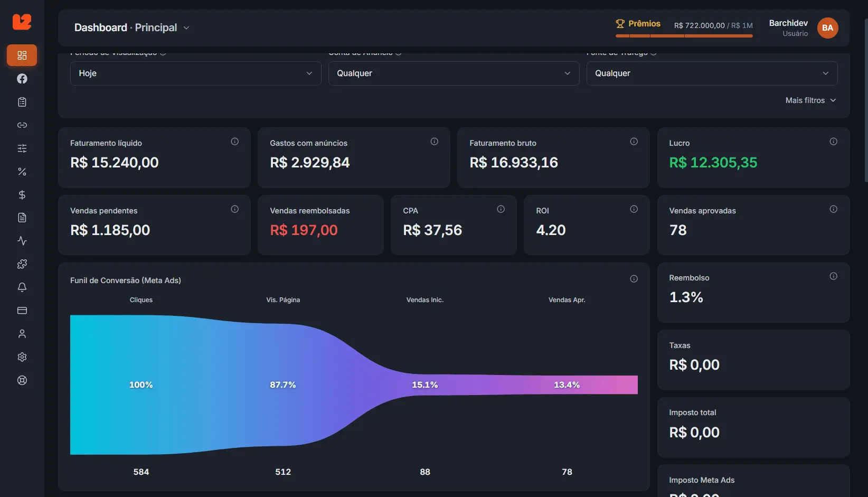The image size is (868, 497).
Task: Open the Fonte de Tráfego Qualquer dropdown
Action: click(x=712, y=73)
